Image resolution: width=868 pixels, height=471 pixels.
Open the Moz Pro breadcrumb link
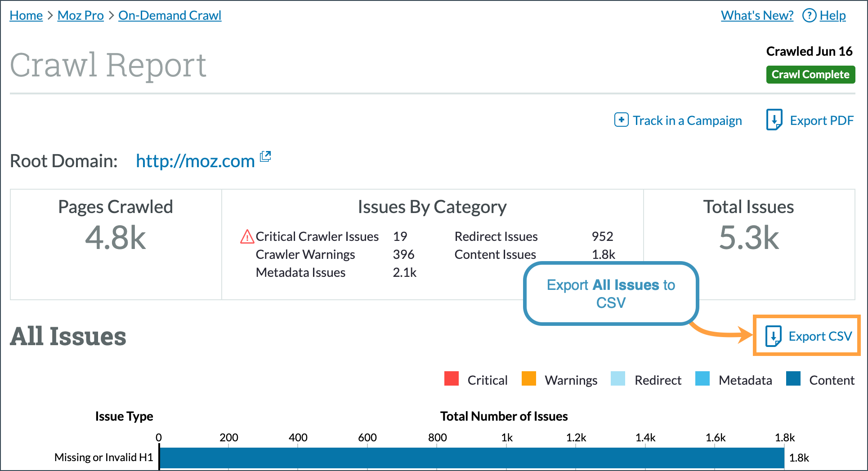click(x=80, y=15)
